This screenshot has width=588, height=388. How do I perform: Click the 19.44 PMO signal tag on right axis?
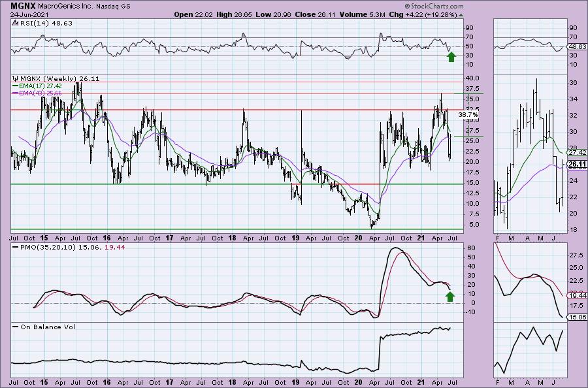pyautogui.click(x=578, y=296)
